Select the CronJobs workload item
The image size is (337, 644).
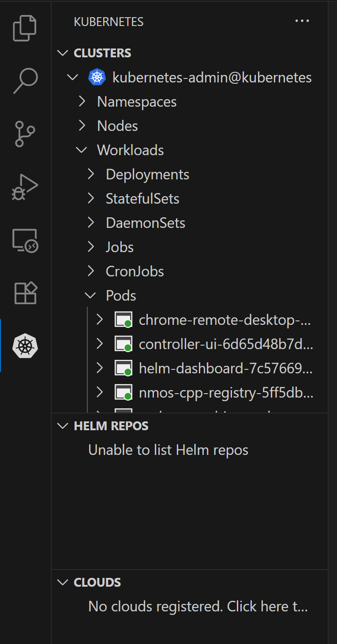[135, 272]
